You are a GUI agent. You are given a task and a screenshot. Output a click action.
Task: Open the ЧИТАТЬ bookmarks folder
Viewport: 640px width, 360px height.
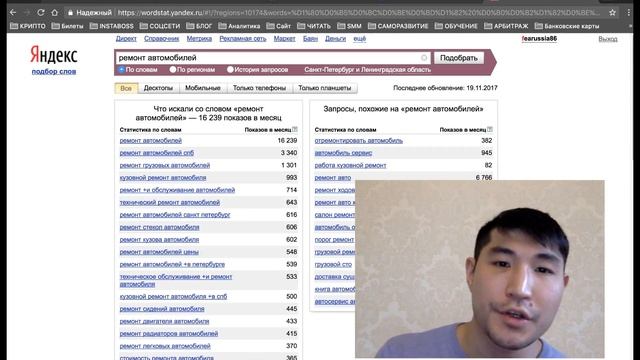(314, 26)
